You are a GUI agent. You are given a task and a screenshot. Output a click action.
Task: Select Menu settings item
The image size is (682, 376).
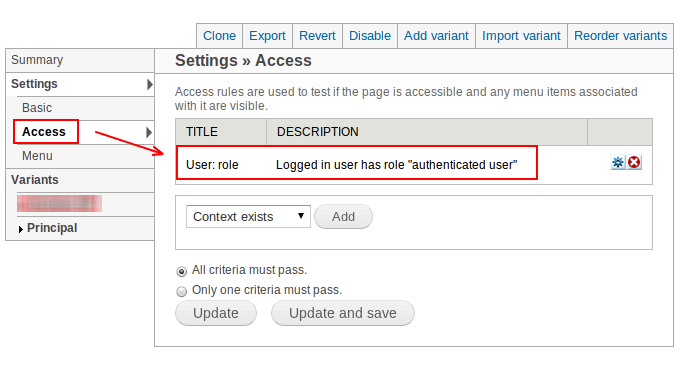37,155
